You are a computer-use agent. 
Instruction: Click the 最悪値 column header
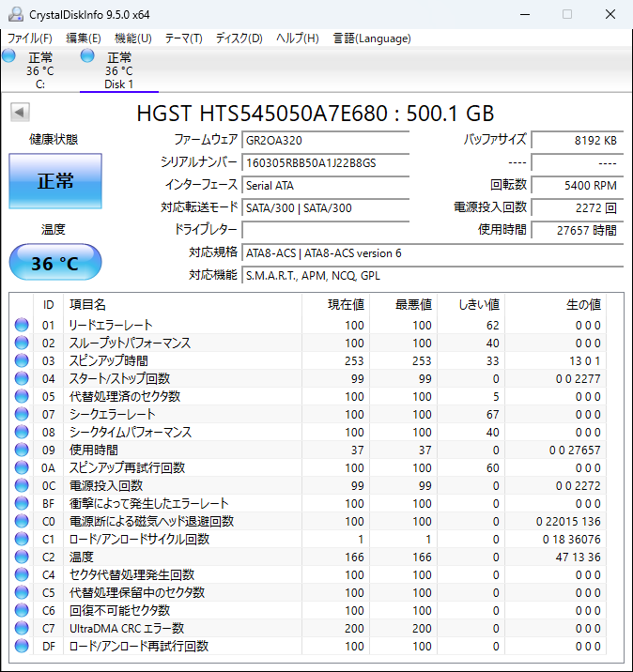pyautogui.click(x=403, y=305)
